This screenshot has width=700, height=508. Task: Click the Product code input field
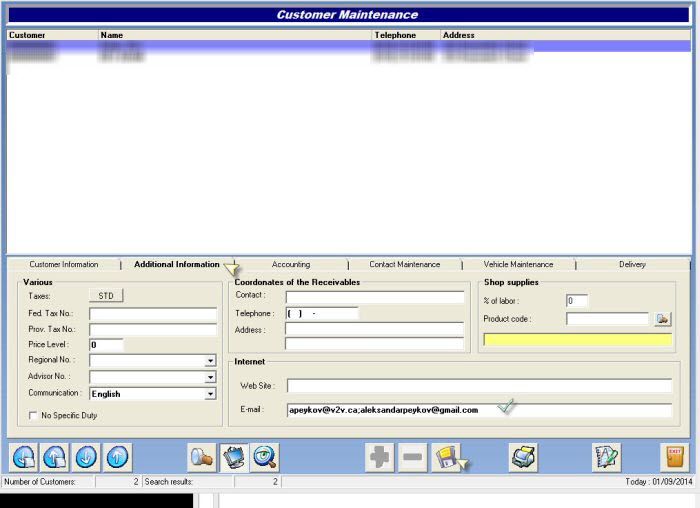point(607,319)
